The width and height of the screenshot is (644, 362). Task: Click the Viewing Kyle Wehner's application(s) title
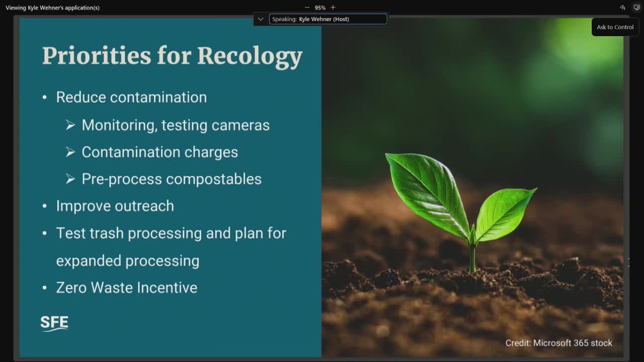pyautogui.click(x=52, y=8)
